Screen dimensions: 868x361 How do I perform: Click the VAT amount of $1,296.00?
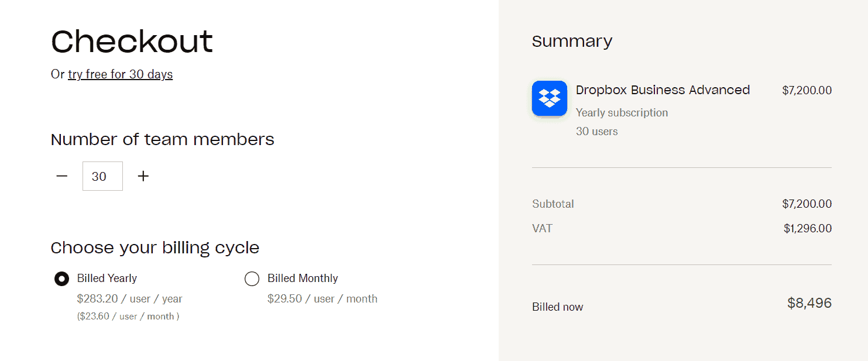point(808,228)
